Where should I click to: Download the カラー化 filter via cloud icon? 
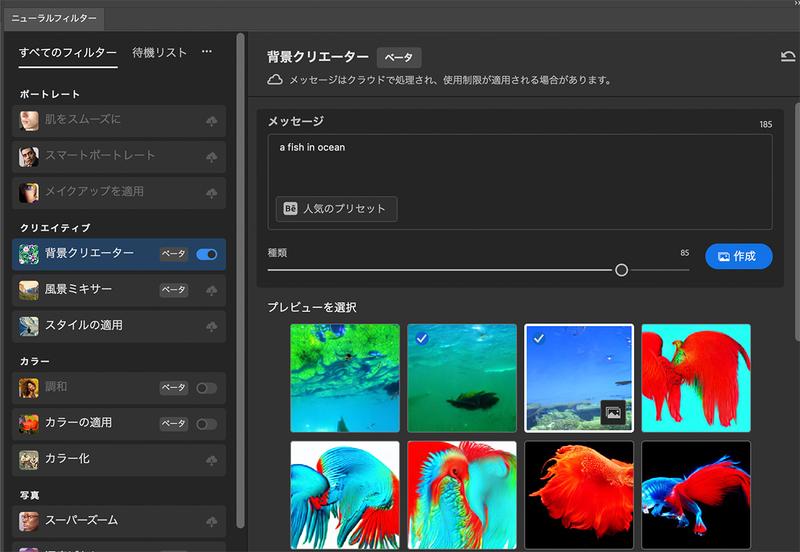(212, 460)
